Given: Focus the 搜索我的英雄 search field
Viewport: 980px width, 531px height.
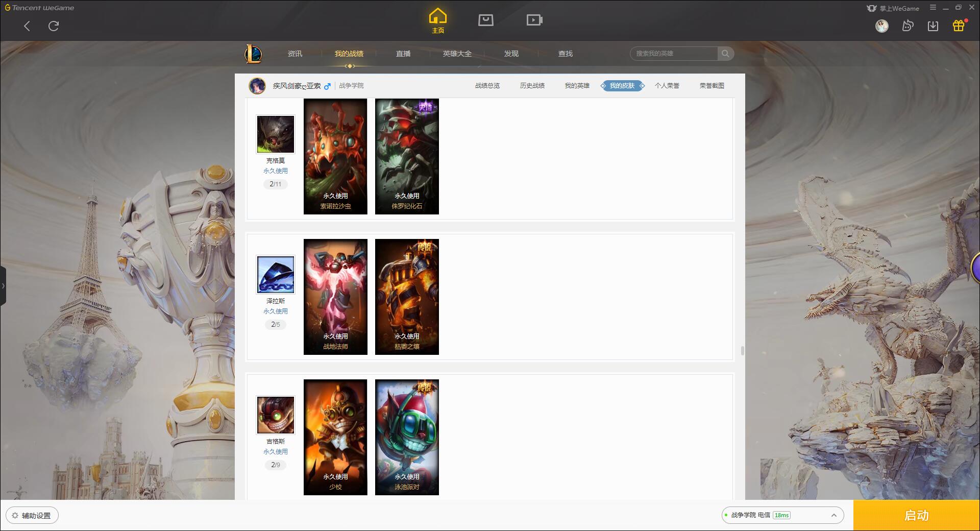Looking at the screenshot, I should point(674,54).
